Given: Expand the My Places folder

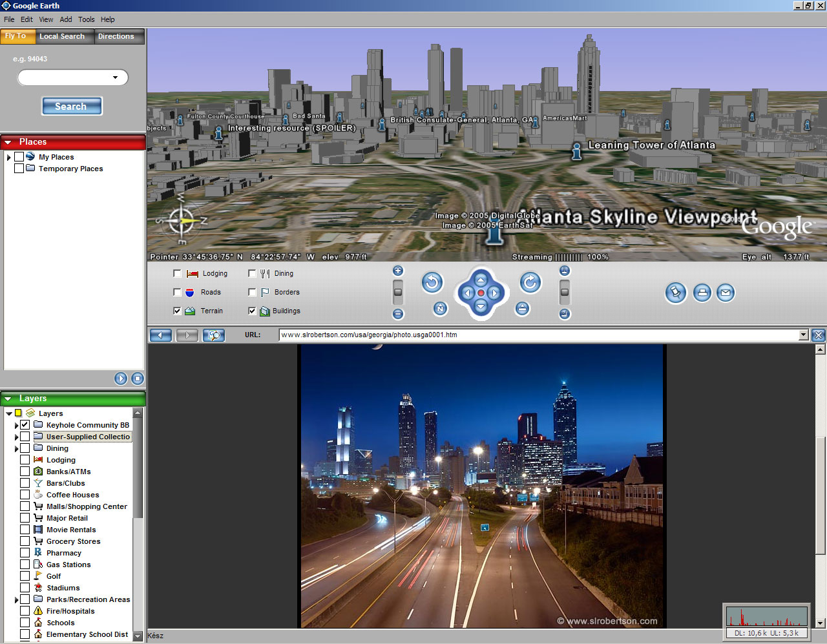Looking at the screenshot, I should click(8, 158).
